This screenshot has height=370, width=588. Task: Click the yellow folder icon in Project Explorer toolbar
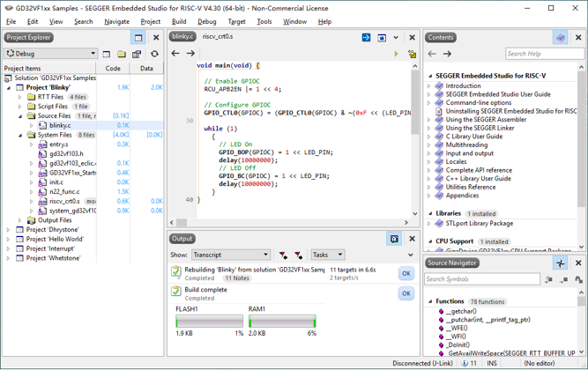(x=122, y=54)
